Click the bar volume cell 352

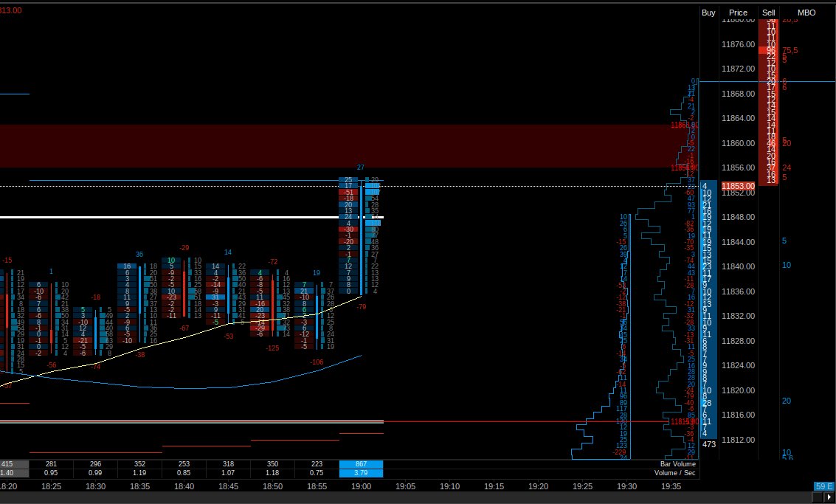click(139, 464)
